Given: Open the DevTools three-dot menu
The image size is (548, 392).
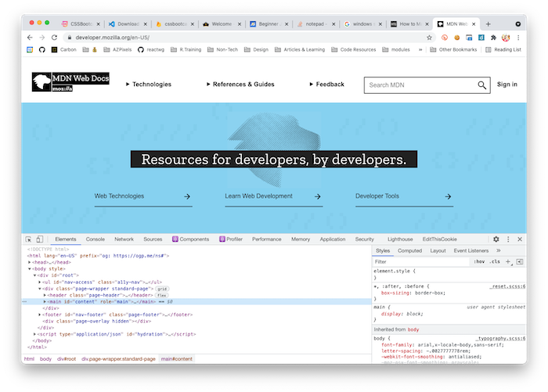Looking at the screenshot, I should [x=508, y=239].
